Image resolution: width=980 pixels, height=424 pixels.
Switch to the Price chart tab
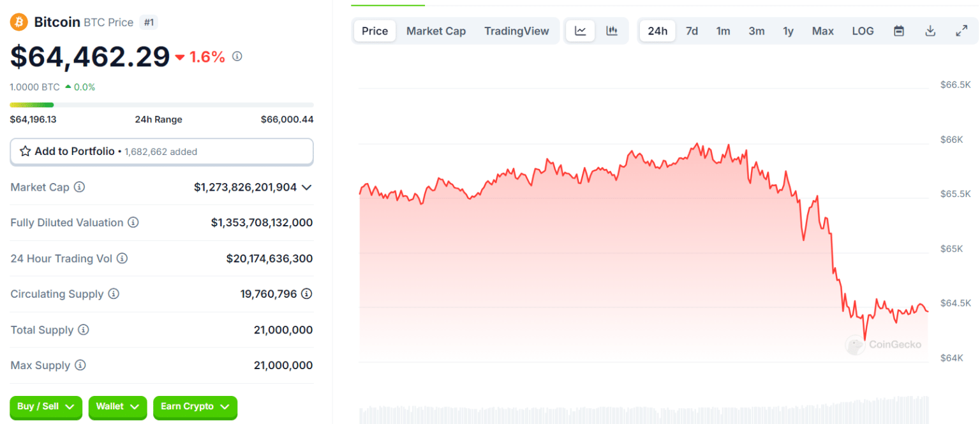pyautogui.click(x=375, y=31)
